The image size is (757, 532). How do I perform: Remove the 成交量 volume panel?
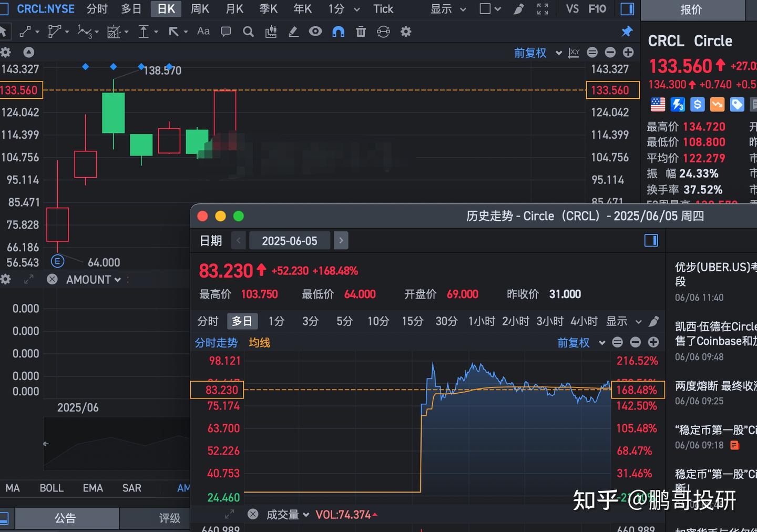pyautogui.click(x=253, y=514)
